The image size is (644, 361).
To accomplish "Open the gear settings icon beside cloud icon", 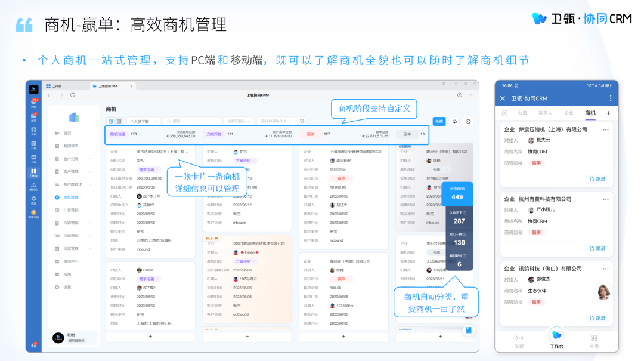I will (468, 121).
